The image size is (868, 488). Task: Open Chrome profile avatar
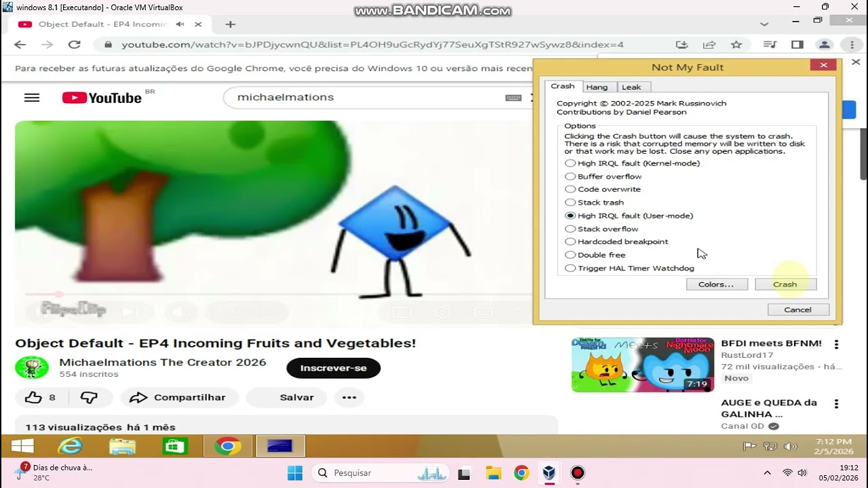(825, 45)
